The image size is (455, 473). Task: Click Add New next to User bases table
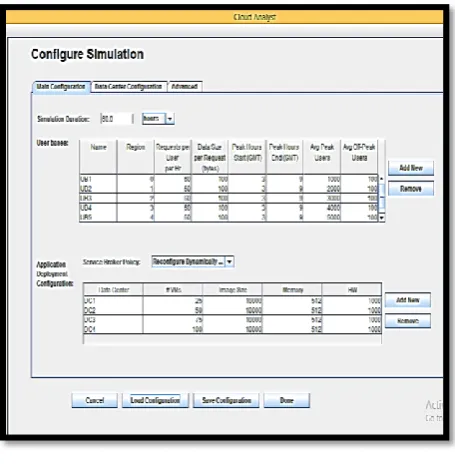[x=411, y=168]
